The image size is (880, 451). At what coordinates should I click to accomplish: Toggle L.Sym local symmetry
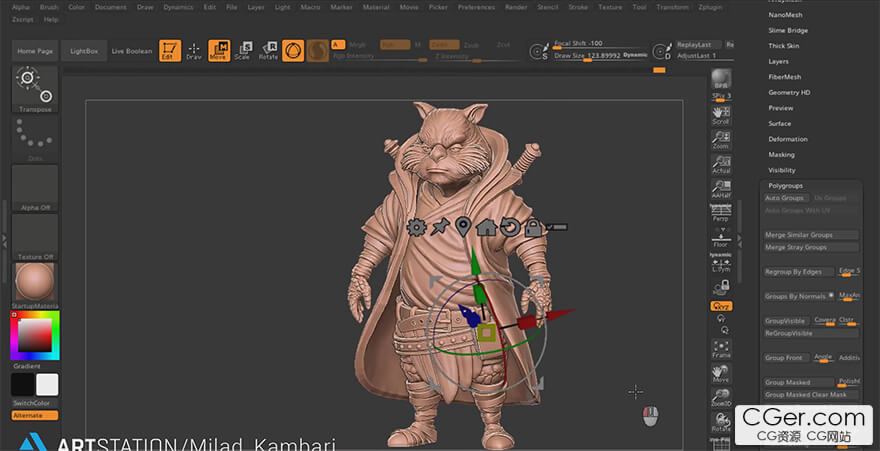tap(721, 263)
